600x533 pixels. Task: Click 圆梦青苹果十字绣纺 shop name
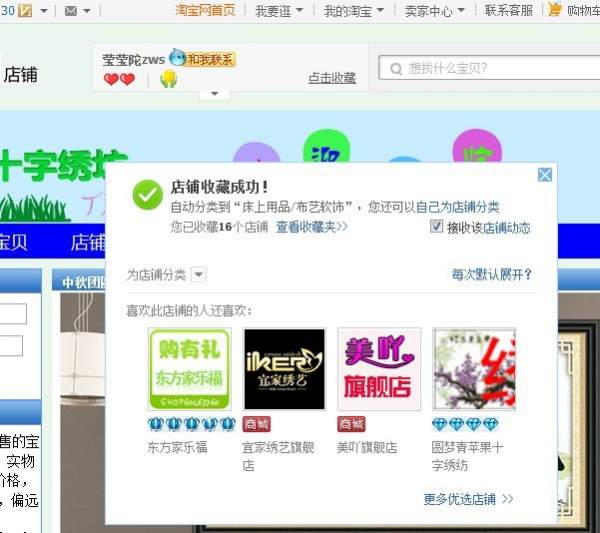[x=468, y=456]
